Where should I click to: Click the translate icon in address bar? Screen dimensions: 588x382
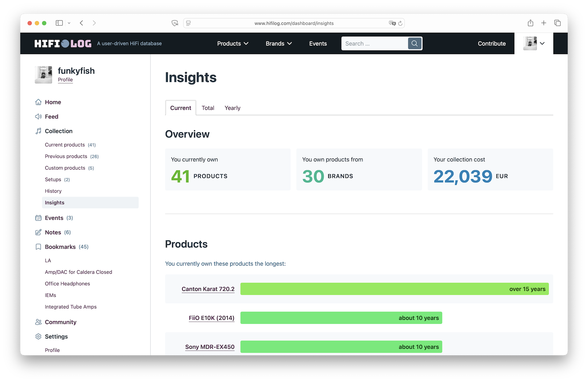392,23
